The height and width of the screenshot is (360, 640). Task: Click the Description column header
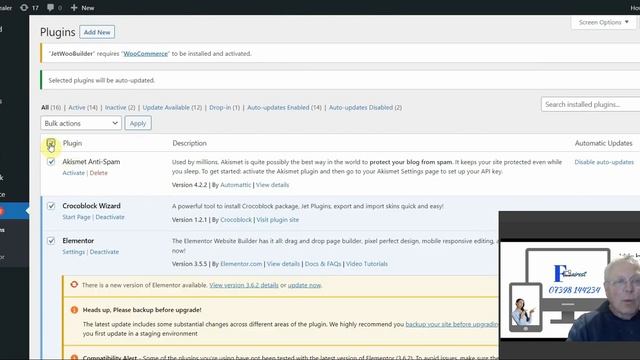tap(189, 143)
